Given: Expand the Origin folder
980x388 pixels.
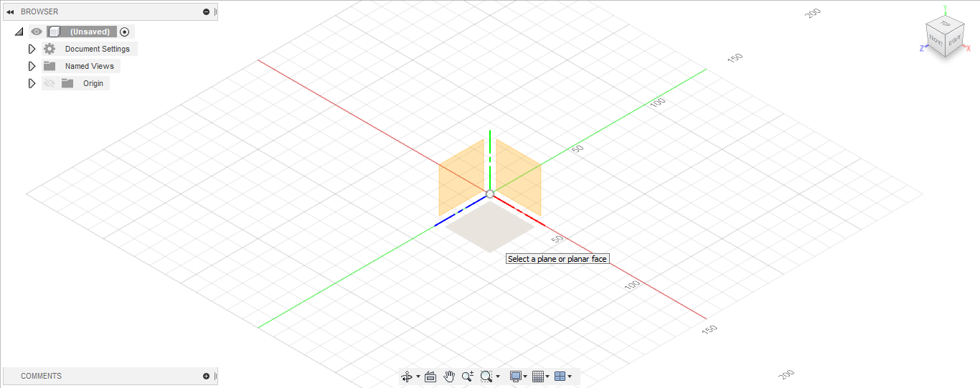Looking at the screenshot, I should point(31,83).
